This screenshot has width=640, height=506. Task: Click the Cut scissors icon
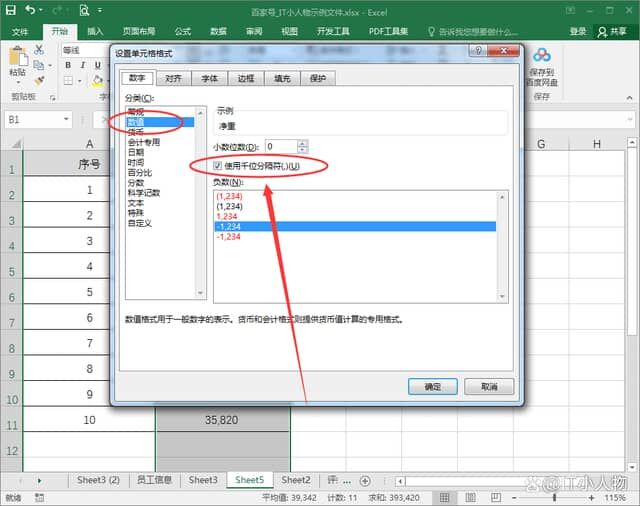click(39, 49)
